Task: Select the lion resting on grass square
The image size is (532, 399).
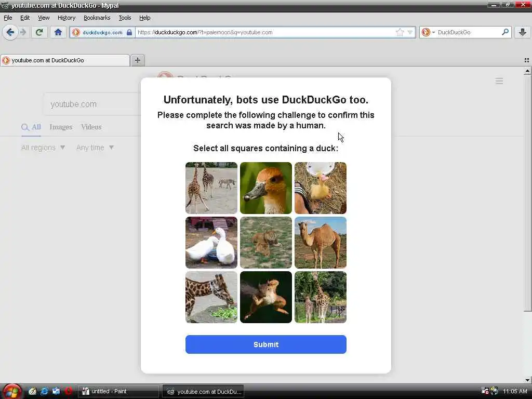Action: pos(266,243)
